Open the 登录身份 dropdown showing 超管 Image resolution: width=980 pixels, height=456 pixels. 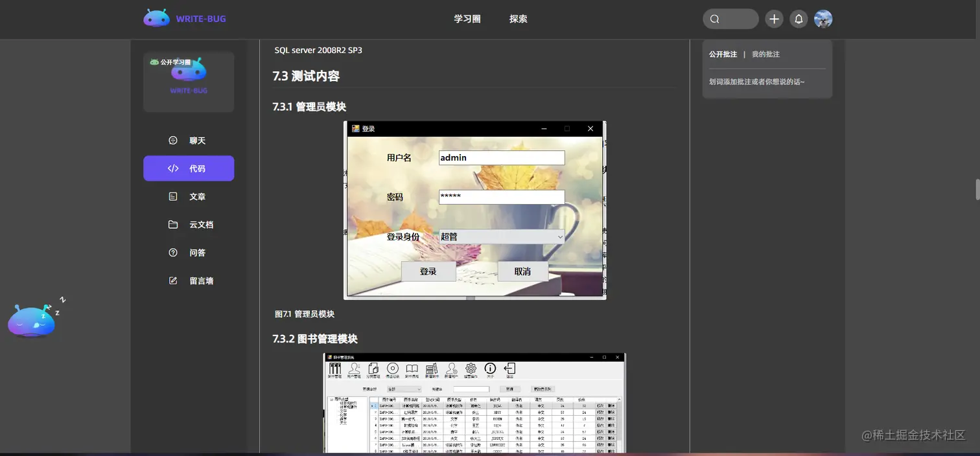coord(502,236)
